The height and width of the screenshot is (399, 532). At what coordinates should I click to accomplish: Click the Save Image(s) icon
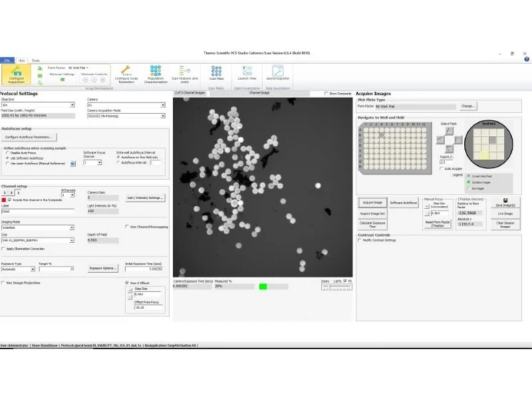(506, 203)
